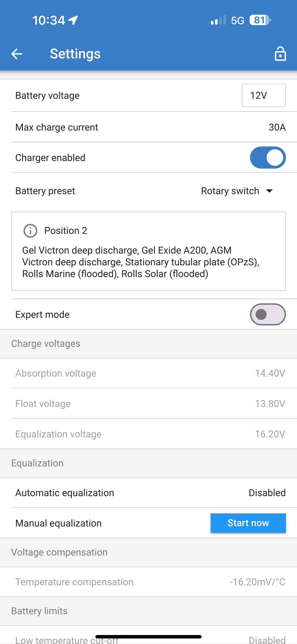
Task: Tap Start now for manual equalization
Action: point(248,523)
